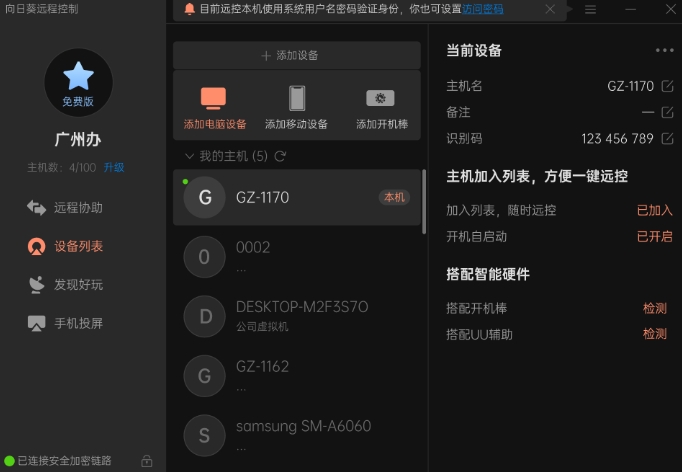Go to Phone Screen Cast section
Screen dimensions: 682x472
pyautogui.click(x=79, y=323)
